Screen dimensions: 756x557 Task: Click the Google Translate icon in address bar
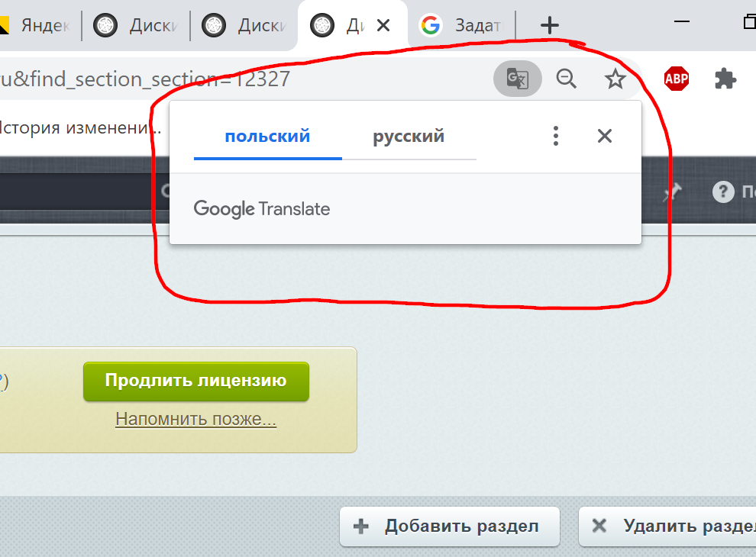(x=517, y=79)
